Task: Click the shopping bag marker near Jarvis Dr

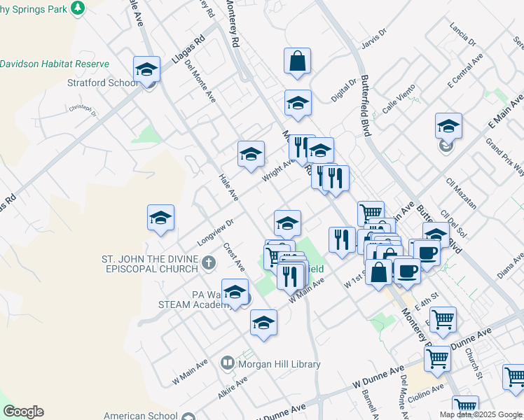Action: [298, 62]
